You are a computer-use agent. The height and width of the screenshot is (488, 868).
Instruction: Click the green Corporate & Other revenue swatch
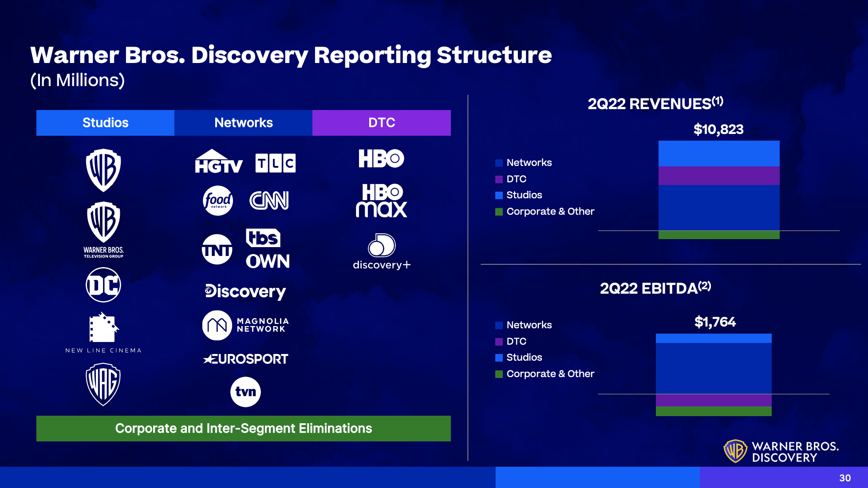[499, 212]
